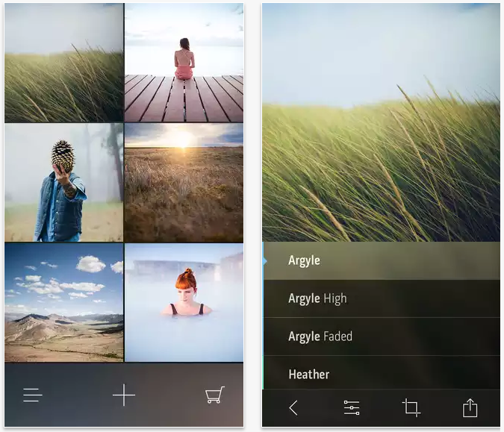Go back using the left chevron
The width and height of the screenshot is (504, 432).
click(x=293, y=407)
